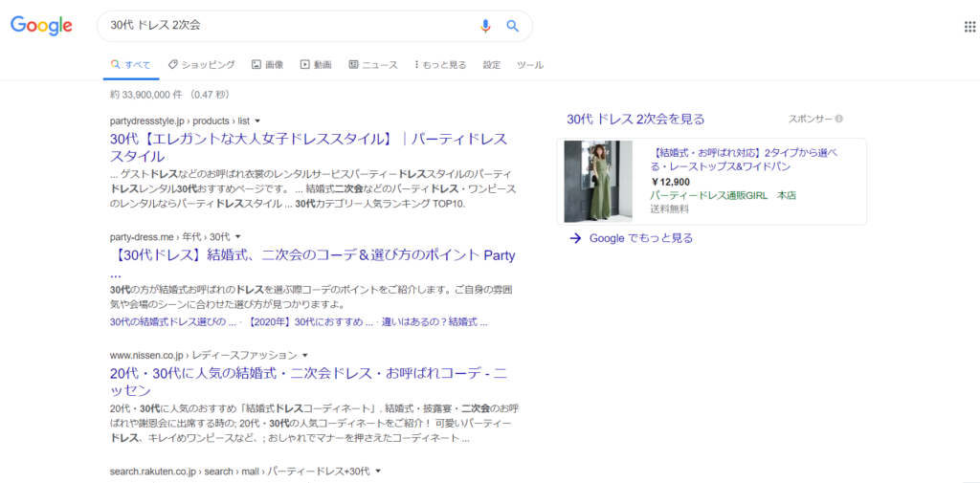Expand dropdown arrow next to partydressstyle.jp breadcrumb
The image size is (980, 483).
257,121
